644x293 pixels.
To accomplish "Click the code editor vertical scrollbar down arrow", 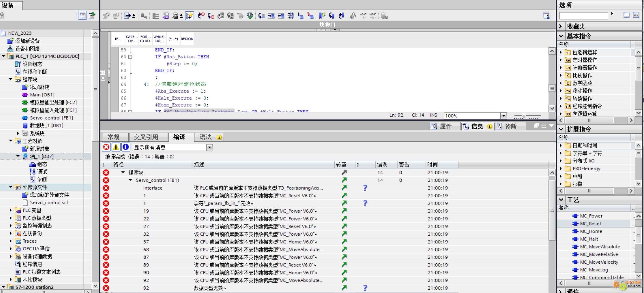I will pyautogui.click(x=552, y=108).
